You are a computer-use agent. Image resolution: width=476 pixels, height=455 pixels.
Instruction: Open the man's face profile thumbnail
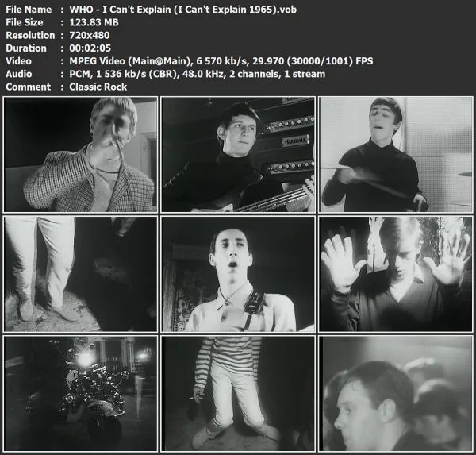tap(396, 393)
